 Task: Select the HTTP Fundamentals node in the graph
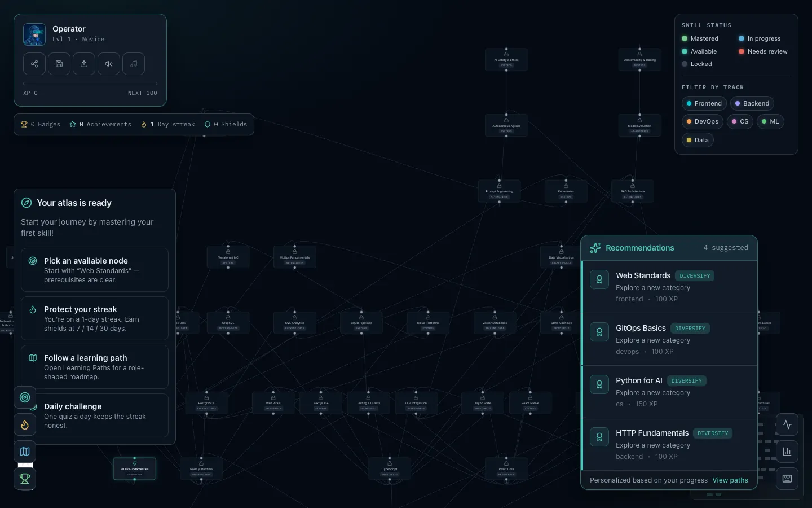click(x=135, y=469)
